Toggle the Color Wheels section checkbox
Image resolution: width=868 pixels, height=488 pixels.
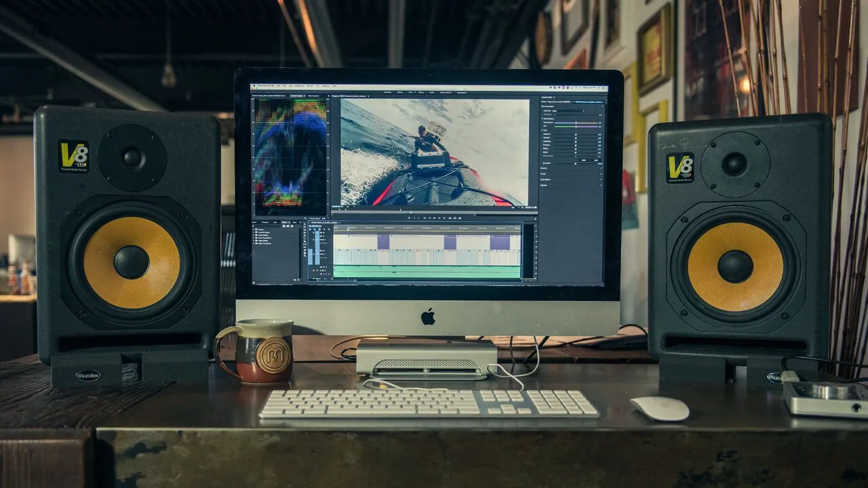click(600, 179)
